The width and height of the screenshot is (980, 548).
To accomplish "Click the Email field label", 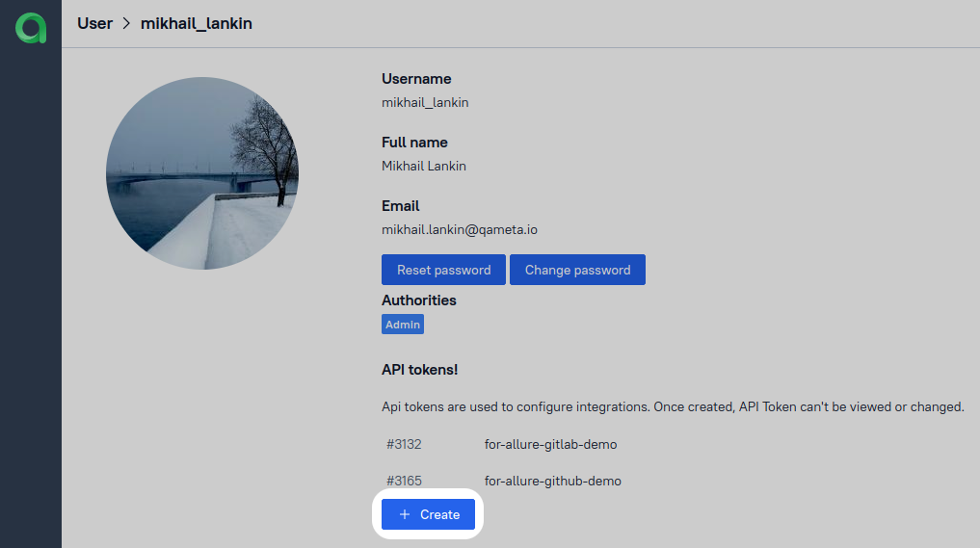I will coord(400,206).
